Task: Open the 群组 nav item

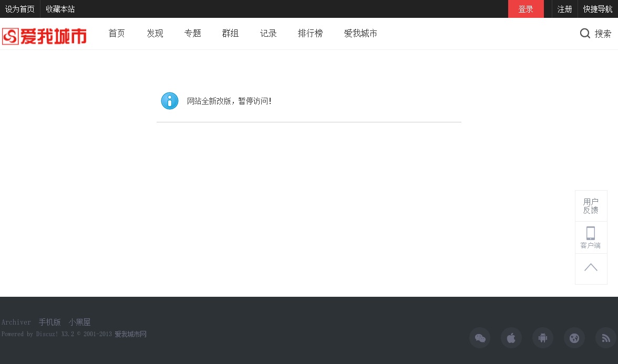Action: click(231, 34)
